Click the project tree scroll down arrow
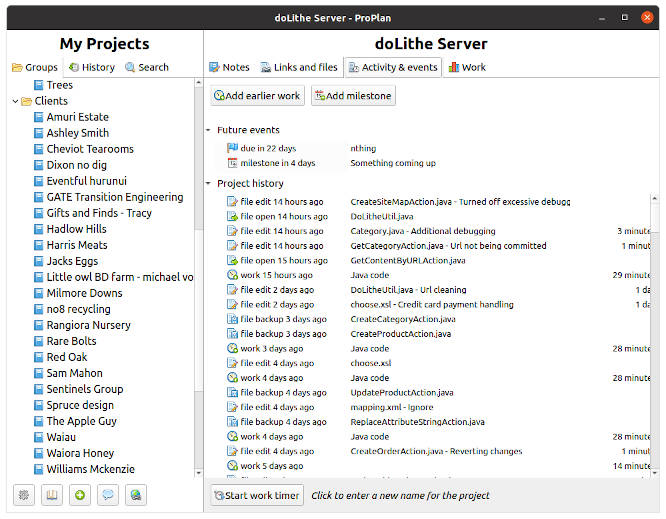Viewport: 666px width, 519px height. pos(198,473)
